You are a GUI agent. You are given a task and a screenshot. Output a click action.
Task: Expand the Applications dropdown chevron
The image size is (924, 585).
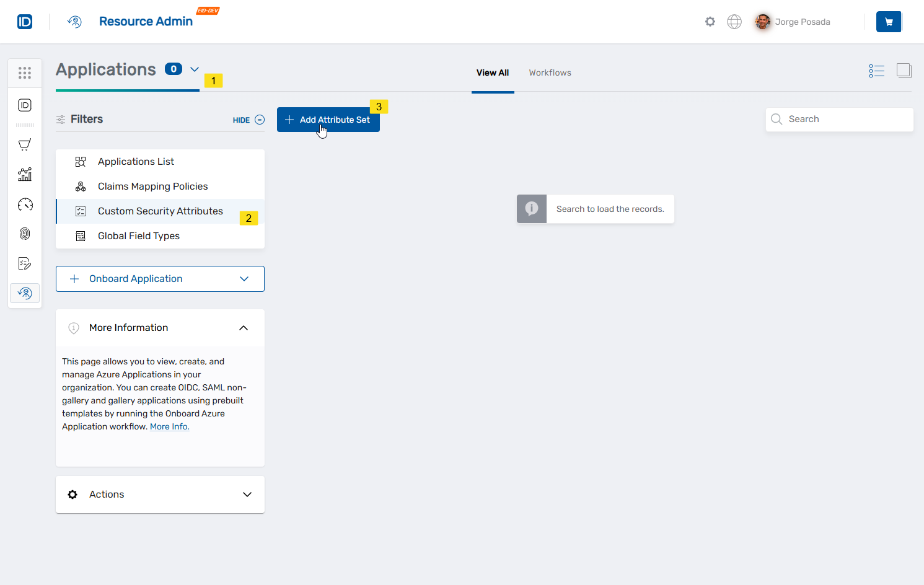tap(195, 69)
